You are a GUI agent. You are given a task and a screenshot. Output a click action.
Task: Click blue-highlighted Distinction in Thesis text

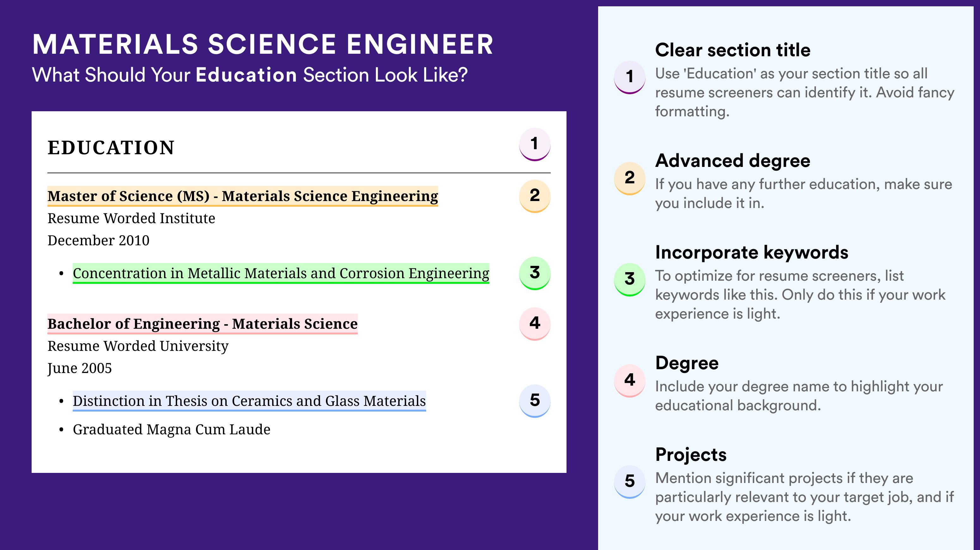[249, 401]
